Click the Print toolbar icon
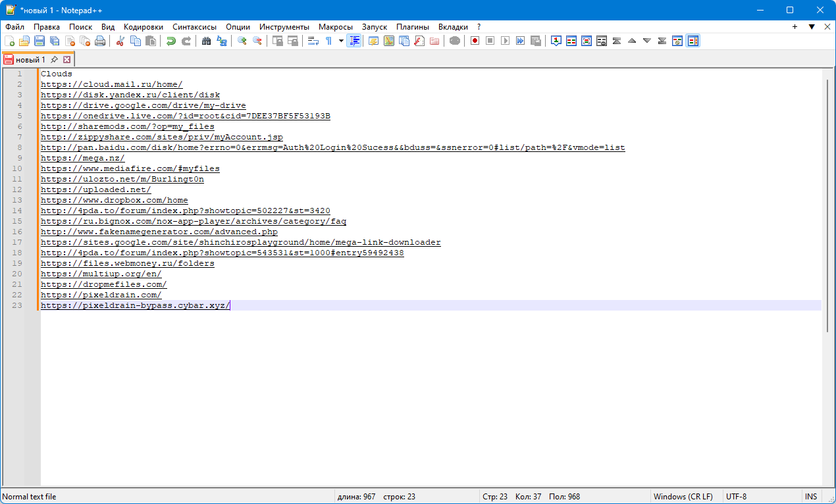Viewport: 836px width, 504px height. pyautogui.click(x=100, y=41)
